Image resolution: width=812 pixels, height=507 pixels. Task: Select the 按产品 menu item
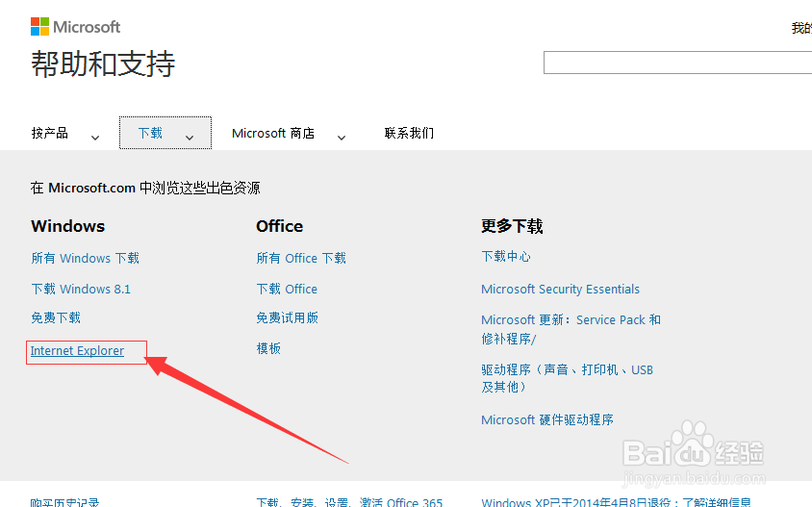click(x=50, y=133)
